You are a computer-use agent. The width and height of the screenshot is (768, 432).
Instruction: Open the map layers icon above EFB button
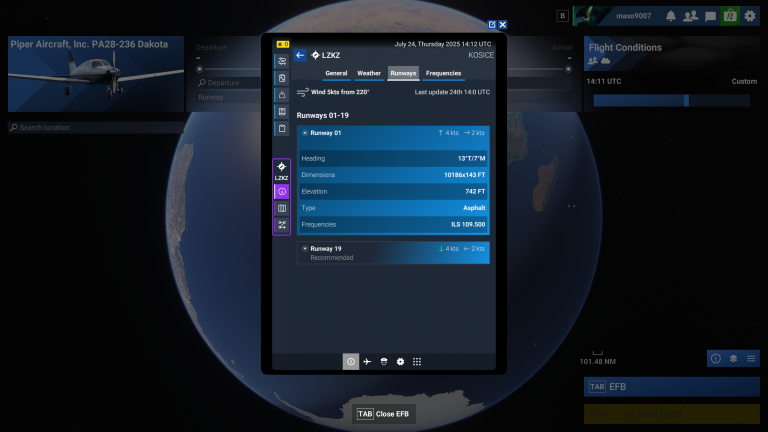733,359
